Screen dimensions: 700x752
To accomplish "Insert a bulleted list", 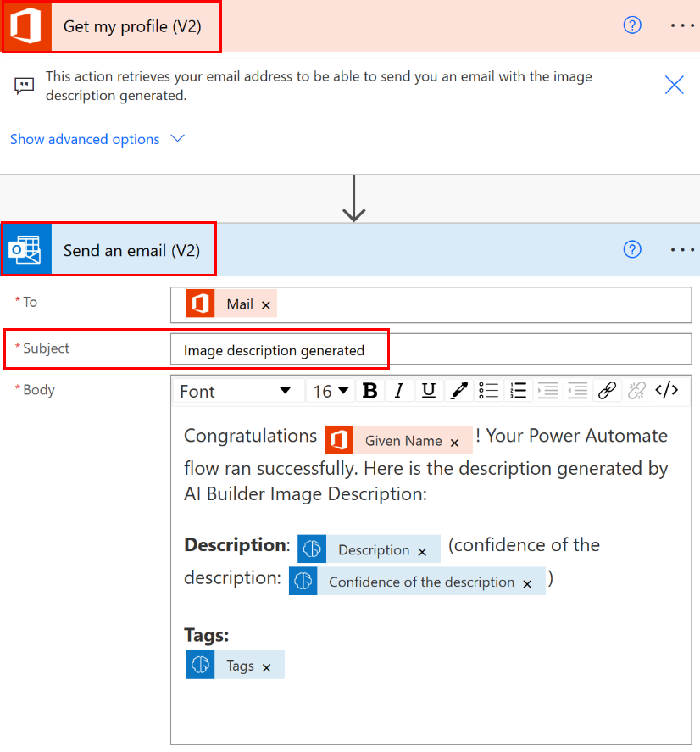I will [x=488, y=390].
